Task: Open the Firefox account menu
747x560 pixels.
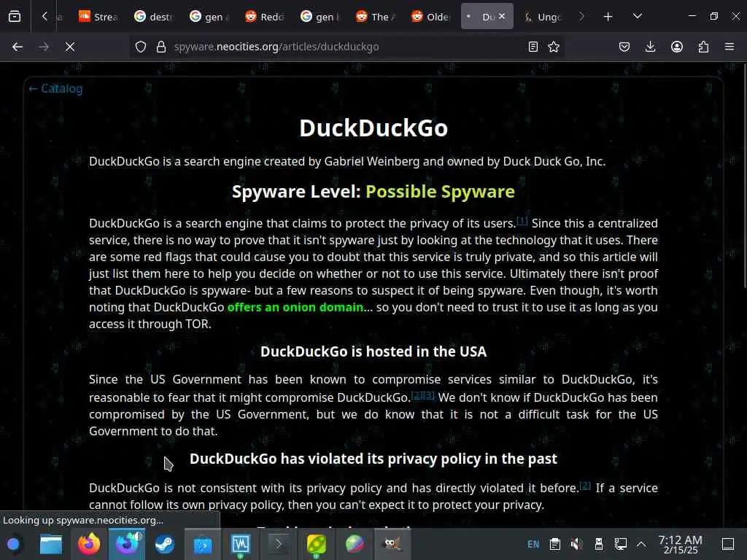Action: [677, 47]
